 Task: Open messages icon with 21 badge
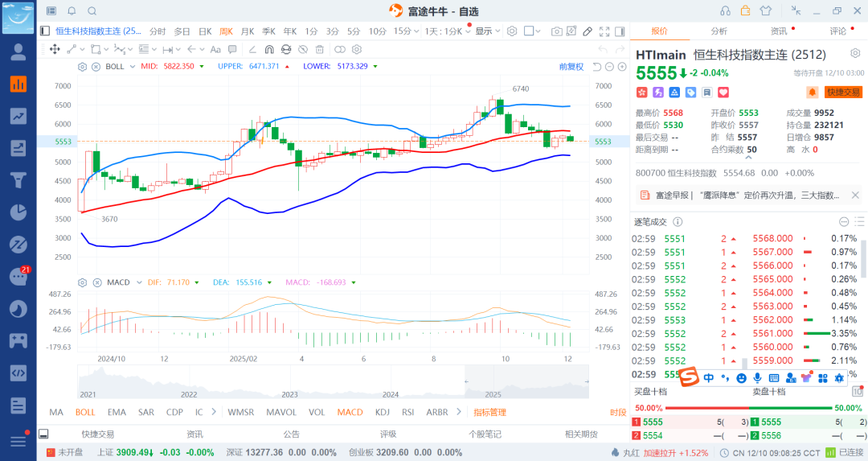click(x=19, y=276)
